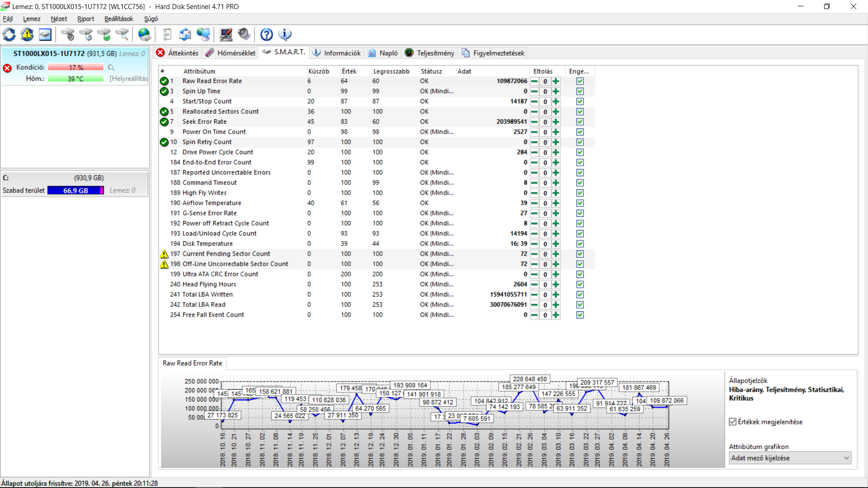Screen dimensions: 868x488
Task: Switch to the Hőmérséklet tab
Action: [x=231, y=53]
